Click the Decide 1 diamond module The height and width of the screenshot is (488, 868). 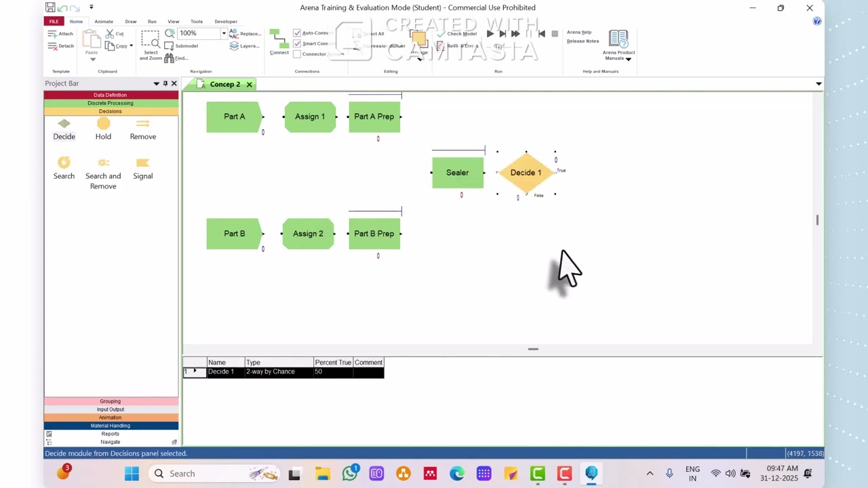526,173
